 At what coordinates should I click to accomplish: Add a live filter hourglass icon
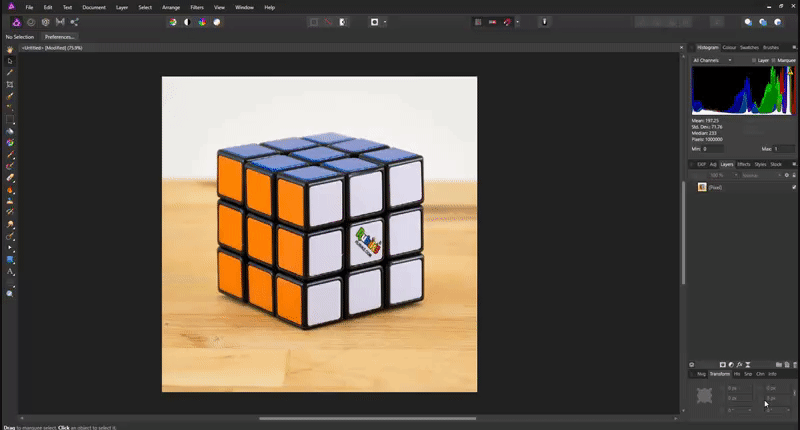pyautogui.click(x=748, y=365)
